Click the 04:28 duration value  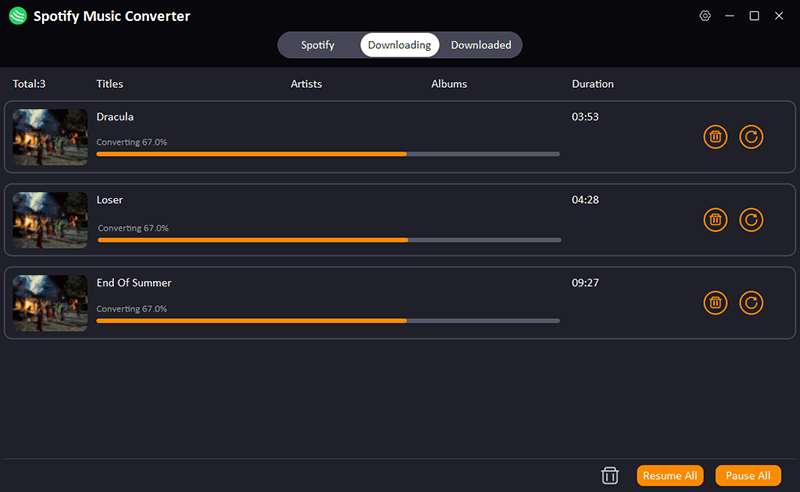585,200
